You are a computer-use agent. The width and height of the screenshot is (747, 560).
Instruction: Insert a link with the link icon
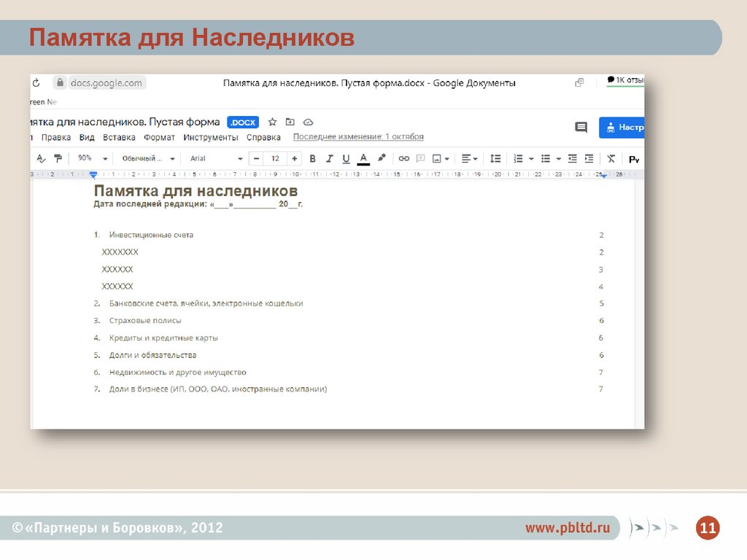tap(403, 158)
